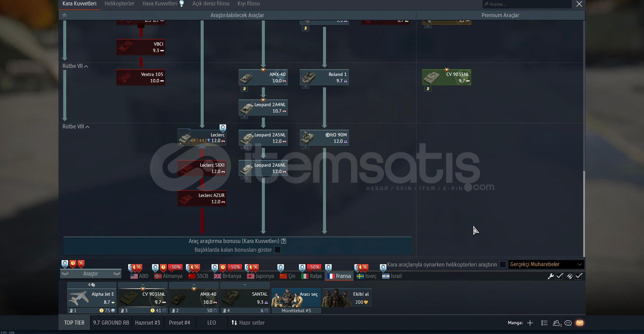Image resolution: width=644 pixels, height=334 pixels.
Task: Open the bonus help question mark icon
Action: point(284,241)
